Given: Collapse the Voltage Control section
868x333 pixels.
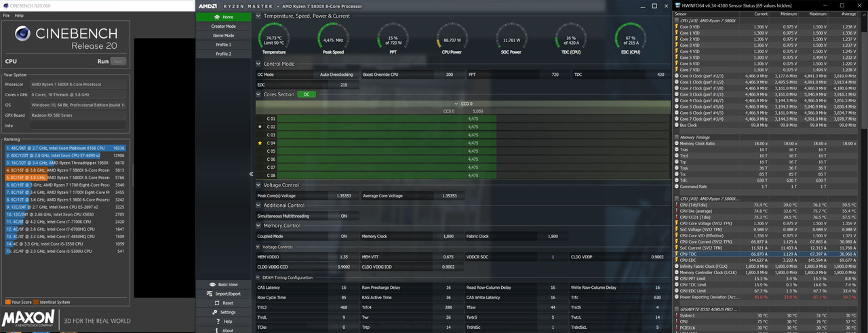Looking at the screenshot, I should (x=258, y=185).
